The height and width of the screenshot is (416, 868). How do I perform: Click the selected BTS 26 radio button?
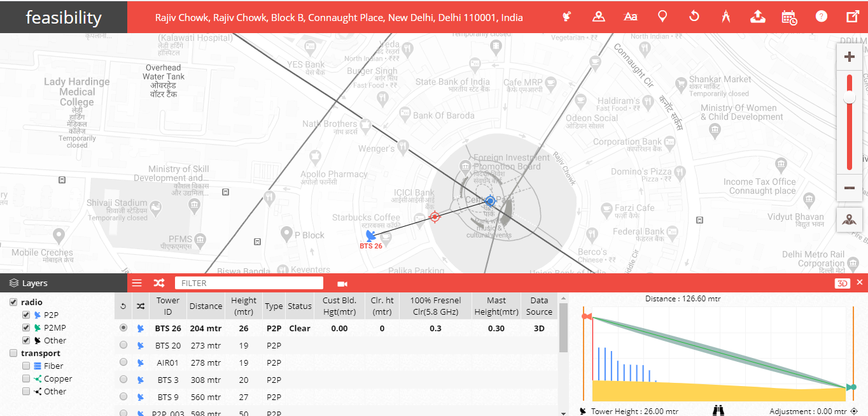tap(123, 327)
